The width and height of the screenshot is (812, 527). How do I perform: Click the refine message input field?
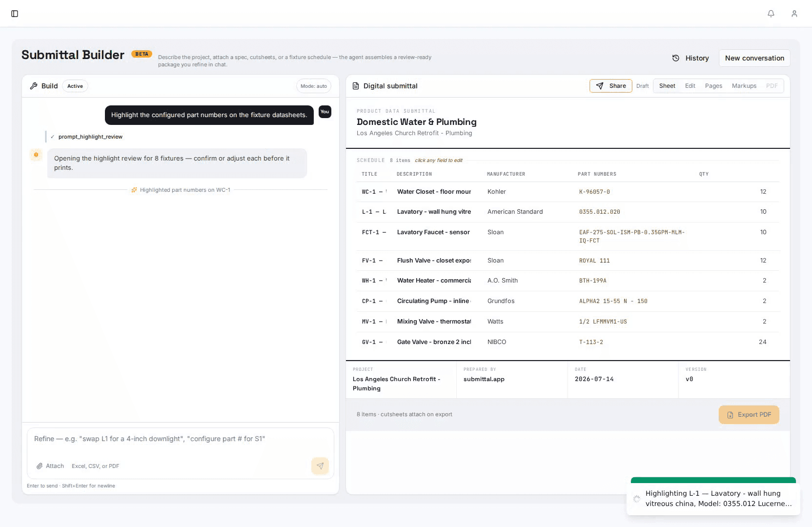point(181,439)
